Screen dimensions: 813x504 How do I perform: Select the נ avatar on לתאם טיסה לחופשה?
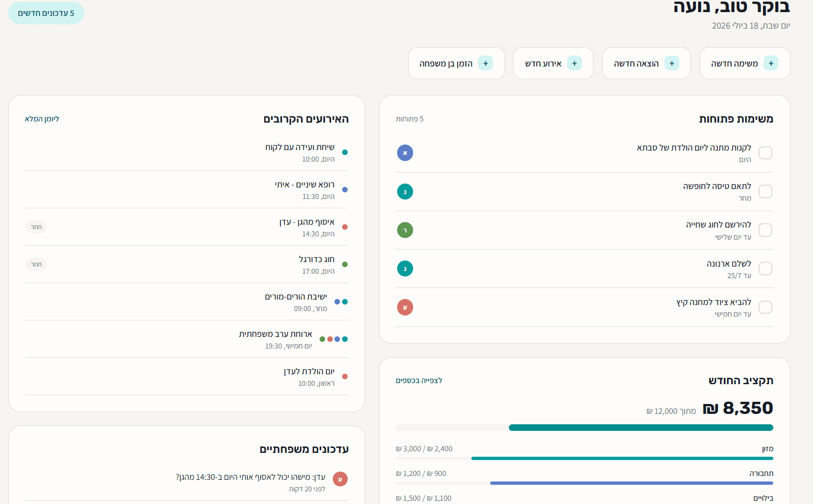tap(405, 191)
